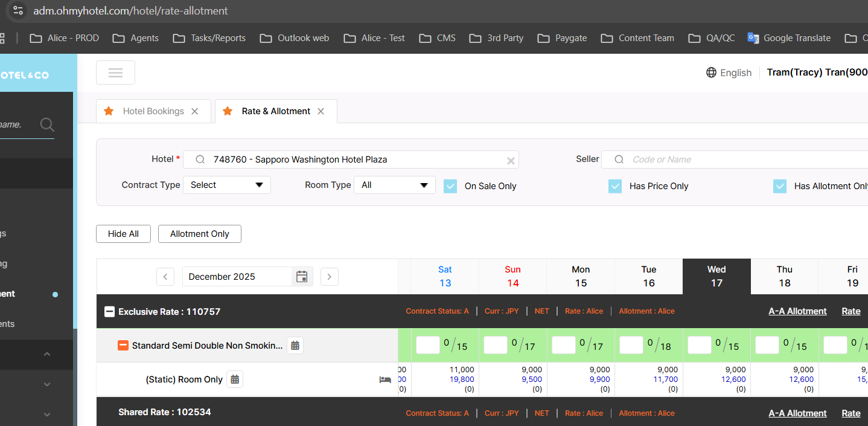Click the Allotment Only button

point(199,234)
